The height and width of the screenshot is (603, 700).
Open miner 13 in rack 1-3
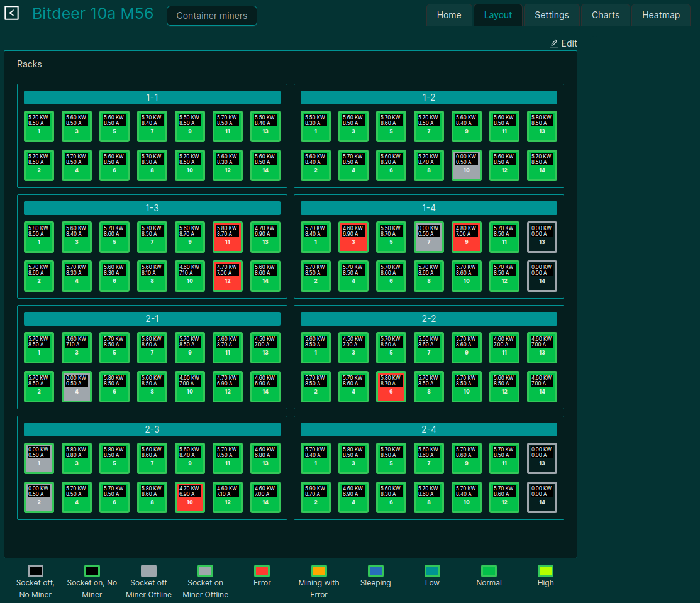click(265, 237)
